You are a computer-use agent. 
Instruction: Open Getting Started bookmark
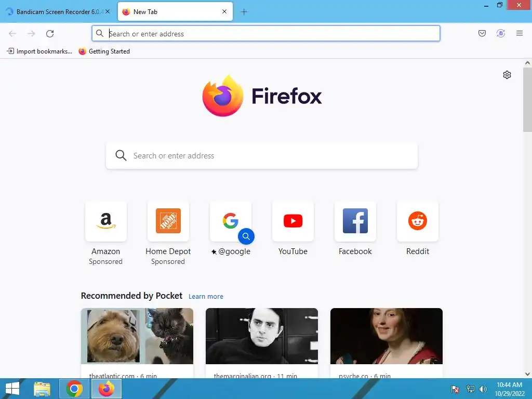(104, 51)
